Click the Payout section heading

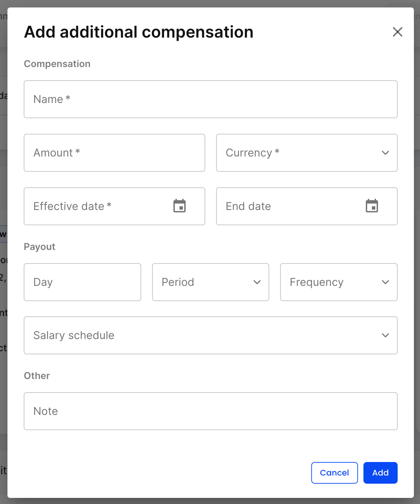point(40,247)
